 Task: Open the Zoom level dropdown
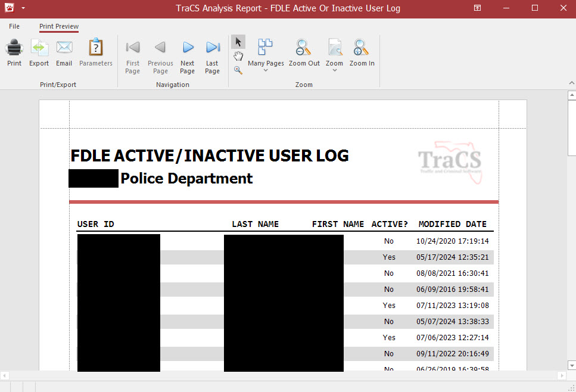[x=334, y=70]
